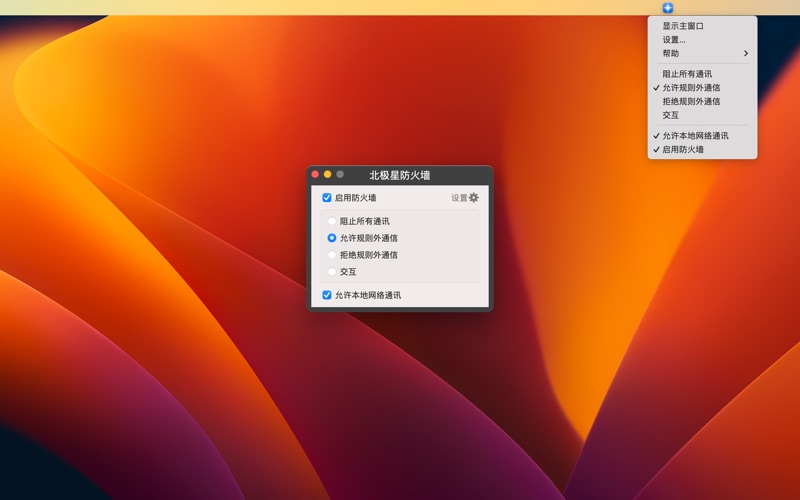Uncheck the 启用防火墙 checkbox in the window
The height and width of the screenshot is (500, 800).
327,198
